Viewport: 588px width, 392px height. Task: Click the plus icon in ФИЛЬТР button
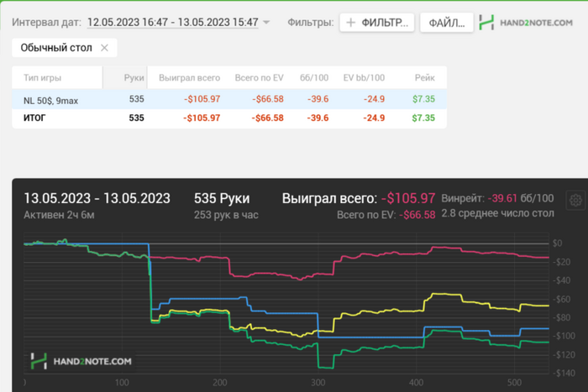coord(350,23)
